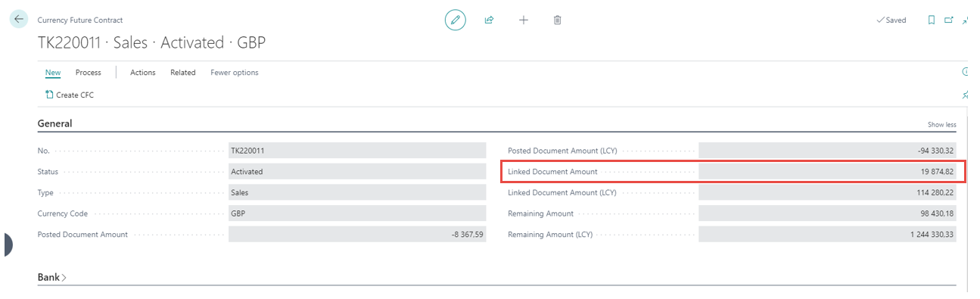Image resolution: width=980 pixels, height=299 pixels.
Task: Open the New menu tab
Action: point(53,73)
